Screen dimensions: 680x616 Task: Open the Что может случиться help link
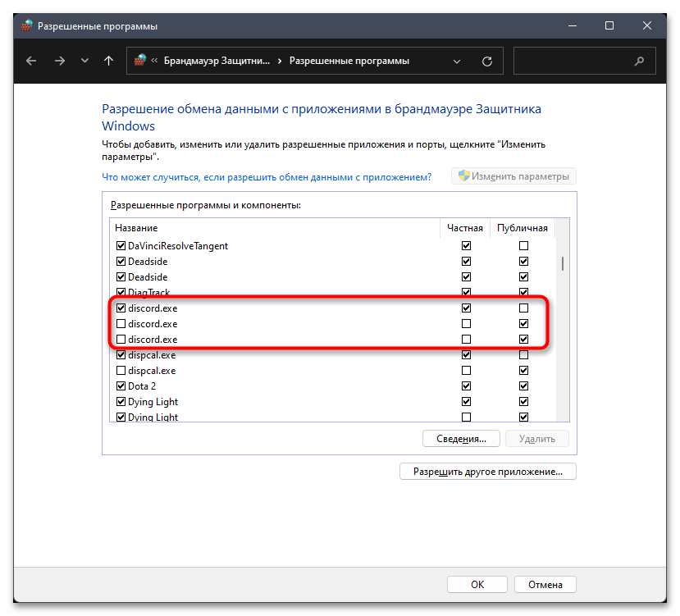(267, 177)
